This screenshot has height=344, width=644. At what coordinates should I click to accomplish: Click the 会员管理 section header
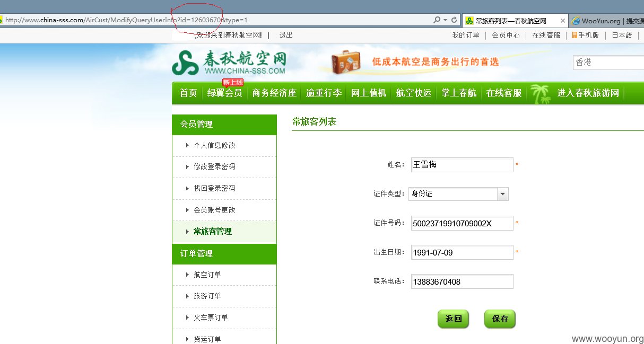coord(224,125)
